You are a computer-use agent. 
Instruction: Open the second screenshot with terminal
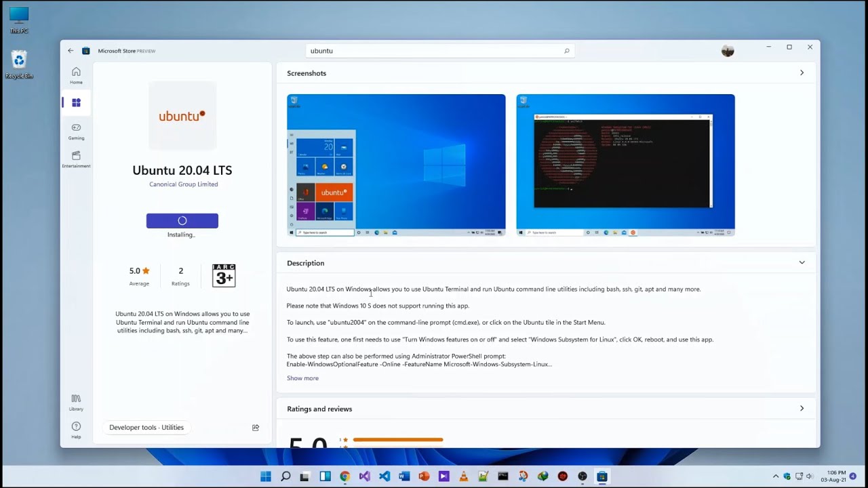click(625, 165)
